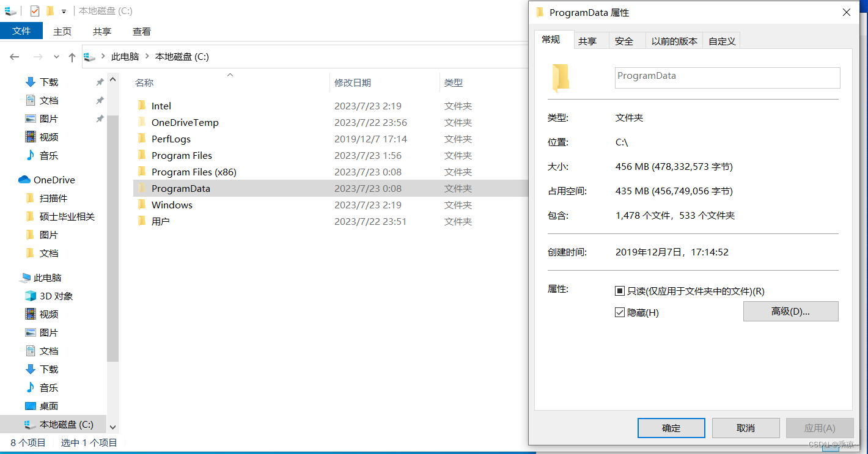Switch to the 共享 tab in properties dialog

tap(587, 41)
